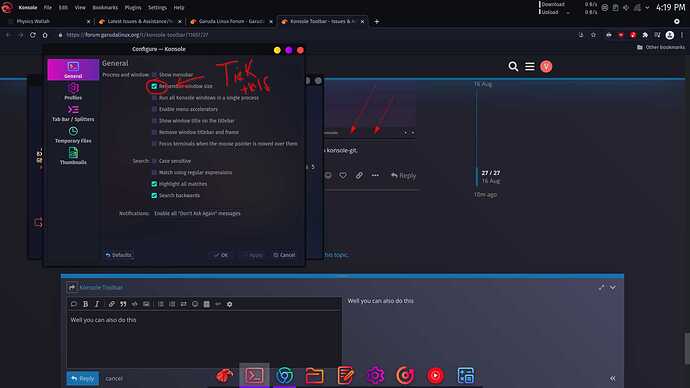Uncheck Search backwards option
690x388 pixels.
tap(154, 195)
